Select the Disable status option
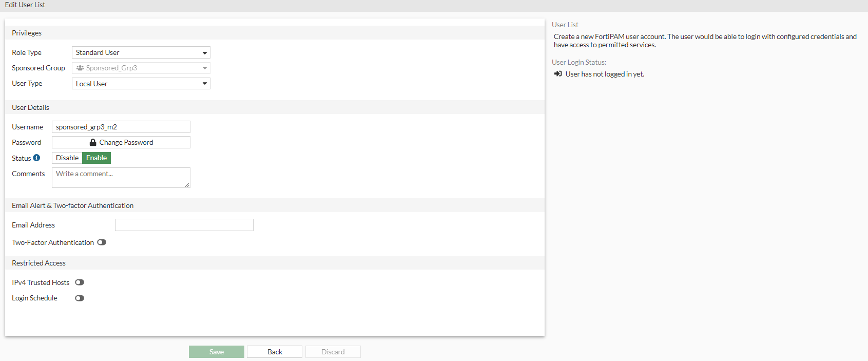Viewport: 868px width, 361px height. (67, 158)
